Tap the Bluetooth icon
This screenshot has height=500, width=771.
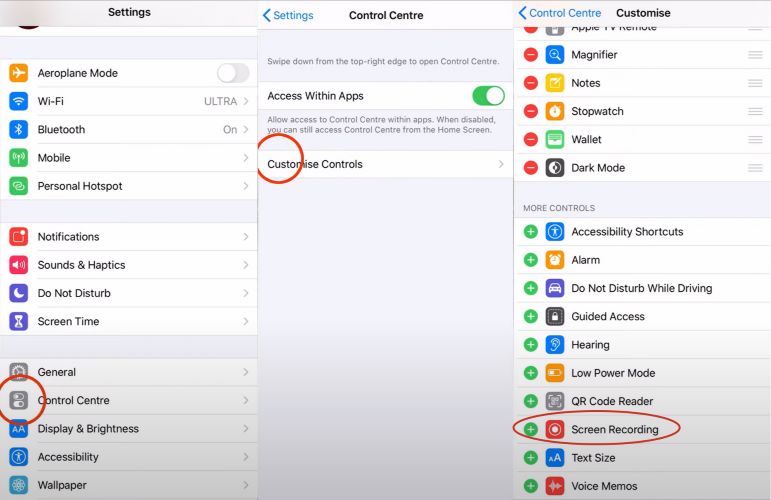[19, 129]
